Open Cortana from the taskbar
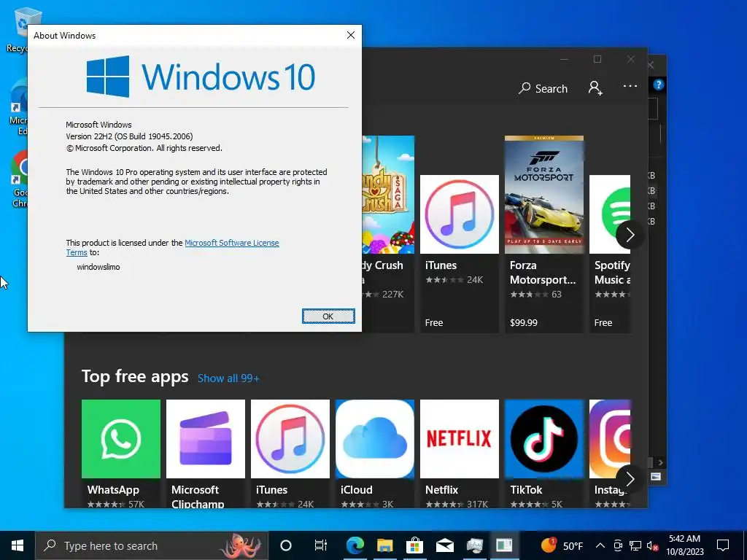This screenshot has height=560, width=747. [286, 545]
